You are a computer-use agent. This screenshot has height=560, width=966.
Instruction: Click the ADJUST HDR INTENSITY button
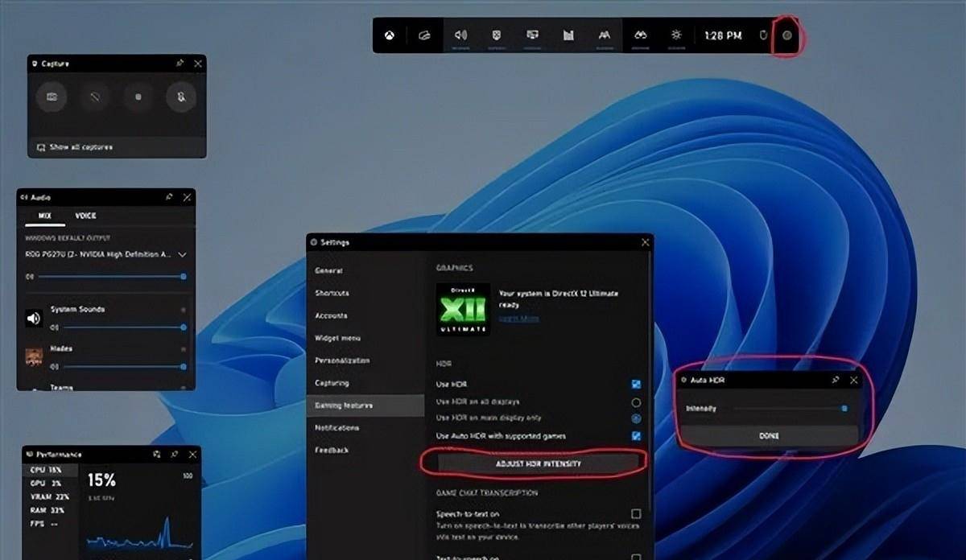[538, 463]
